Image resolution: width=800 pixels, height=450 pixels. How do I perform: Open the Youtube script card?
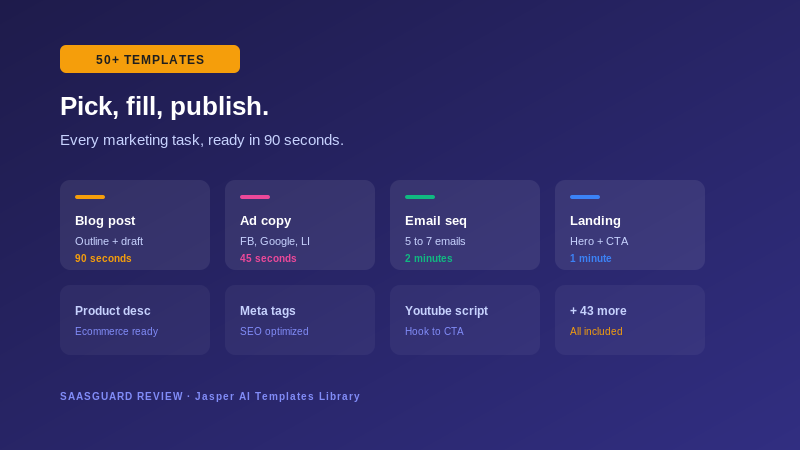click(465, 320)
